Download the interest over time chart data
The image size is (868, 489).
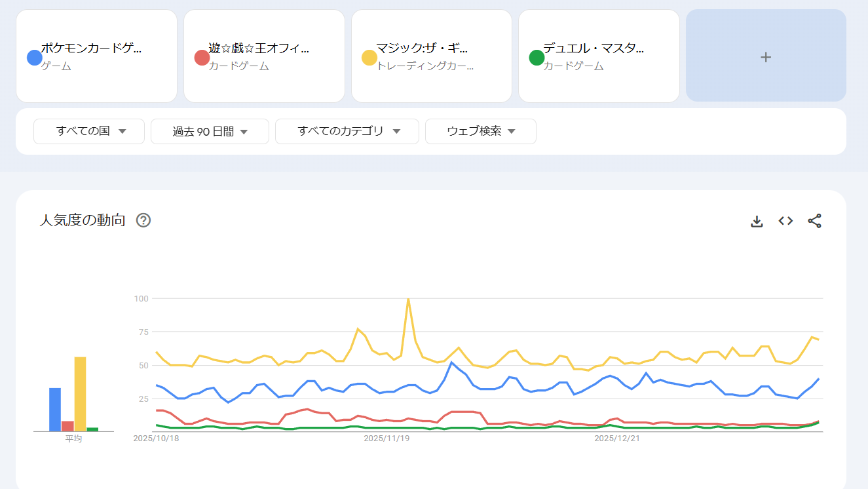tap(757, 222)
